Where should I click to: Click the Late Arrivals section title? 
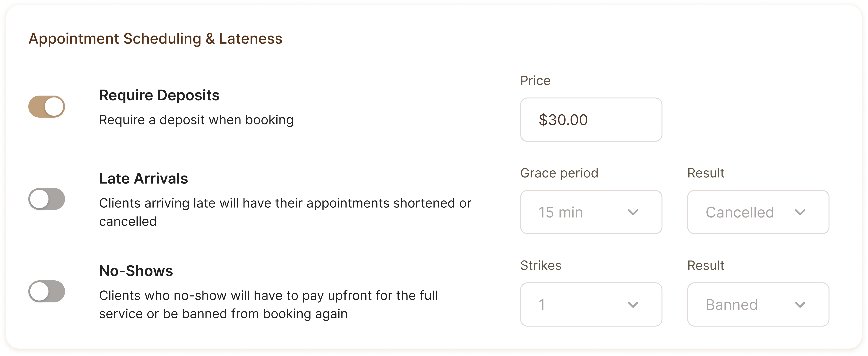[143, 178]
